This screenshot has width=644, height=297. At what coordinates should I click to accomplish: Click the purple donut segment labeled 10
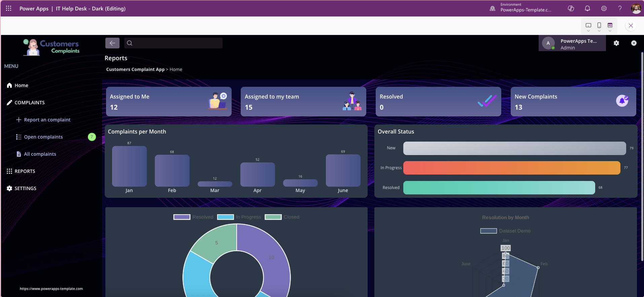[x=271, y=257]
